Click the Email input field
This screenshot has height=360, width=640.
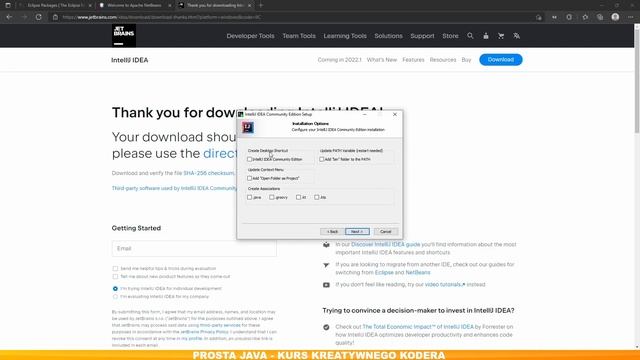tap(194, 248)
